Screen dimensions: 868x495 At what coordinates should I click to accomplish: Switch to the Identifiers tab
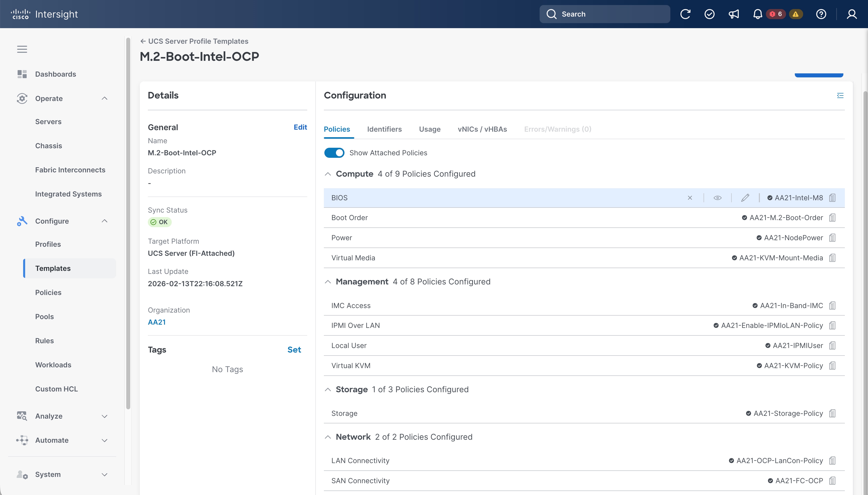pos(384,129)
